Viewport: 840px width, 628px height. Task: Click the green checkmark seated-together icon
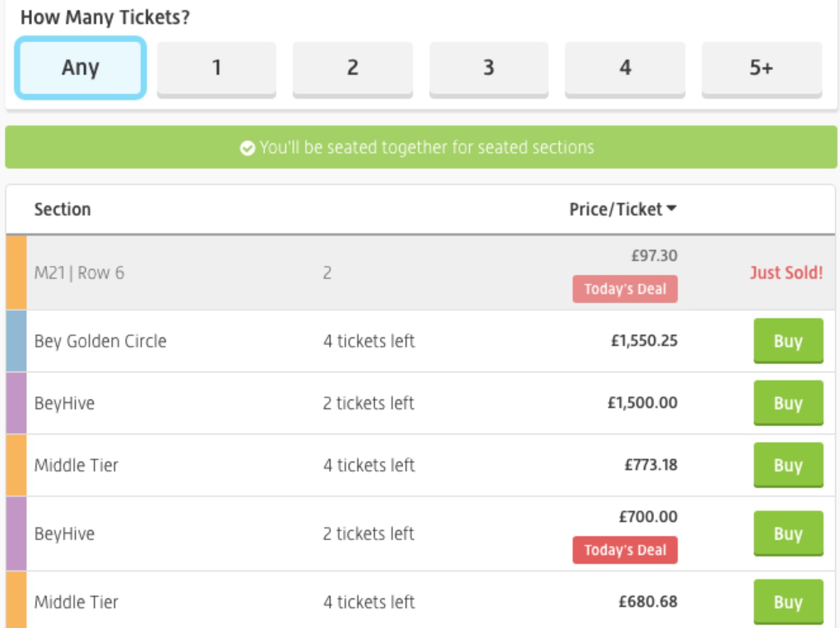point(247,148)
